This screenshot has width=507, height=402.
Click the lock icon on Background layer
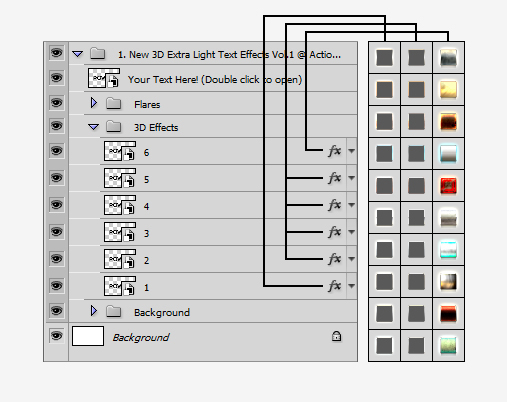[336, 336]
